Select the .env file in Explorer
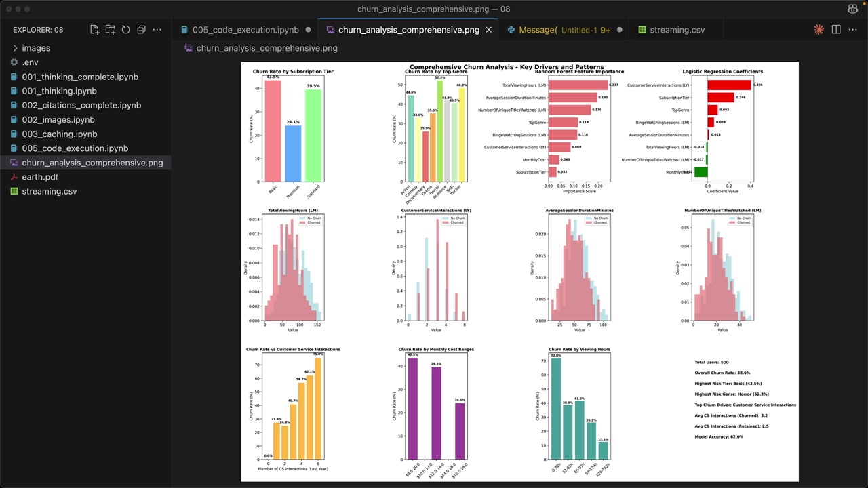 click(x=30, y=62)
